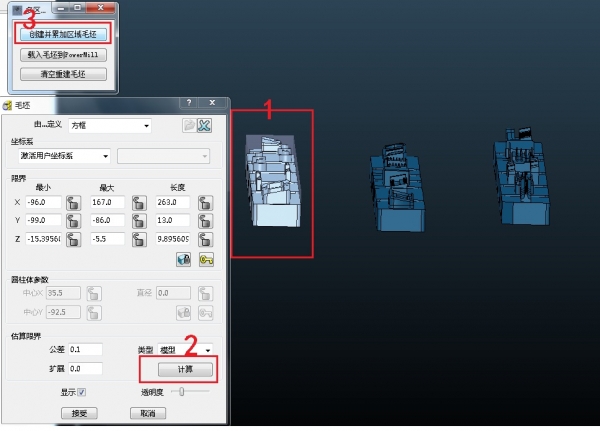Open the 激活用户坐标系 dropdown
The image size is (600, 431).
[64, 156]
